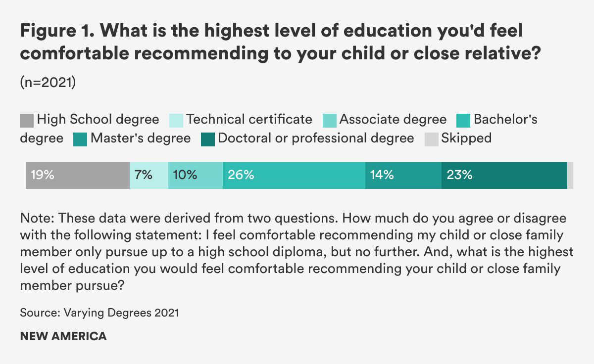Click the Associate degree legend swatch

(x=330, y=120)
